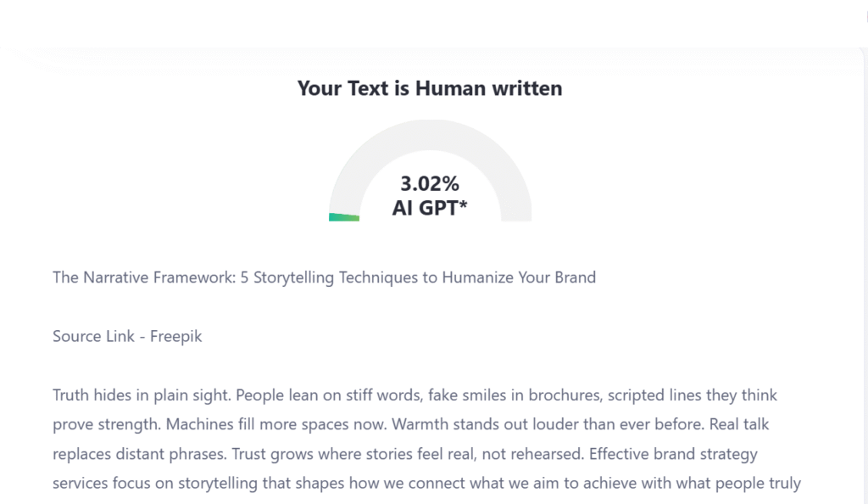Click the "AI GPT*" gauge label
The image size is (868, 504).
point(430,207)
